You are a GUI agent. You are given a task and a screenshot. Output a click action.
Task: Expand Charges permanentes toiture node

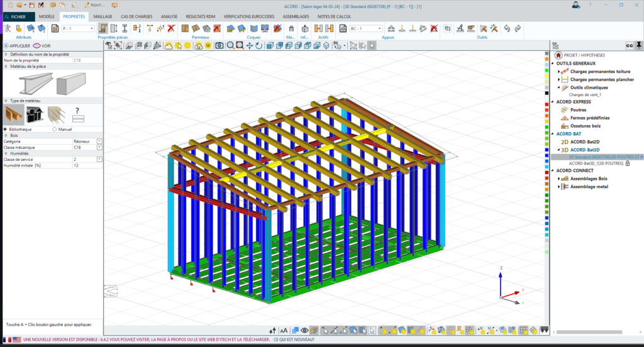tap(558, 72)
